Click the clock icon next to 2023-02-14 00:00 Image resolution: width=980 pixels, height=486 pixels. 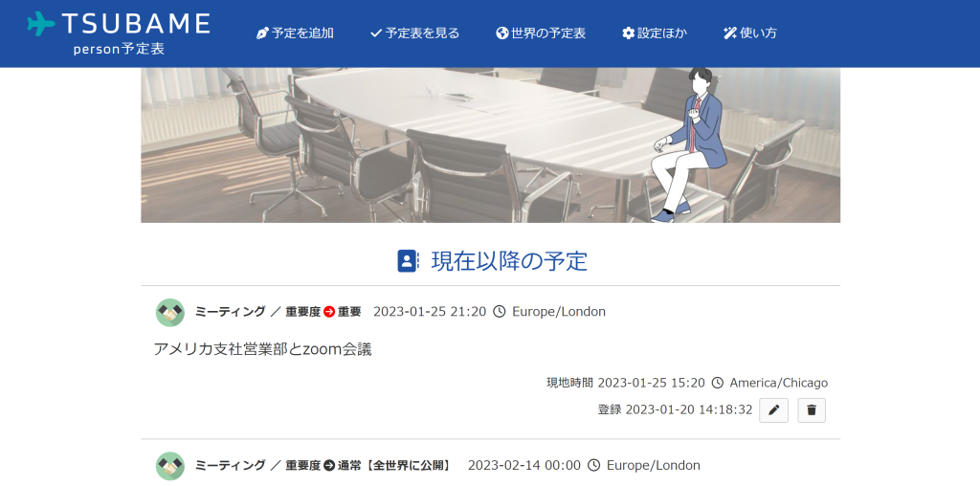point(593,466)
